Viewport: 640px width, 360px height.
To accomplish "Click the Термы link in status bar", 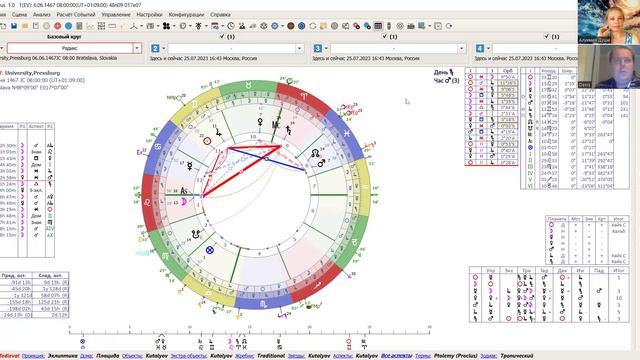I will click(x=423, y=356).
